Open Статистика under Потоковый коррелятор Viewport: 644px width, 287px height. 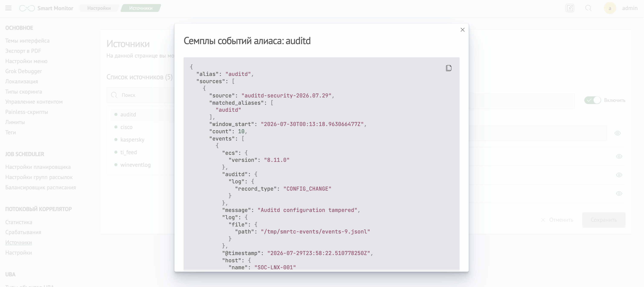click(19, 222)
